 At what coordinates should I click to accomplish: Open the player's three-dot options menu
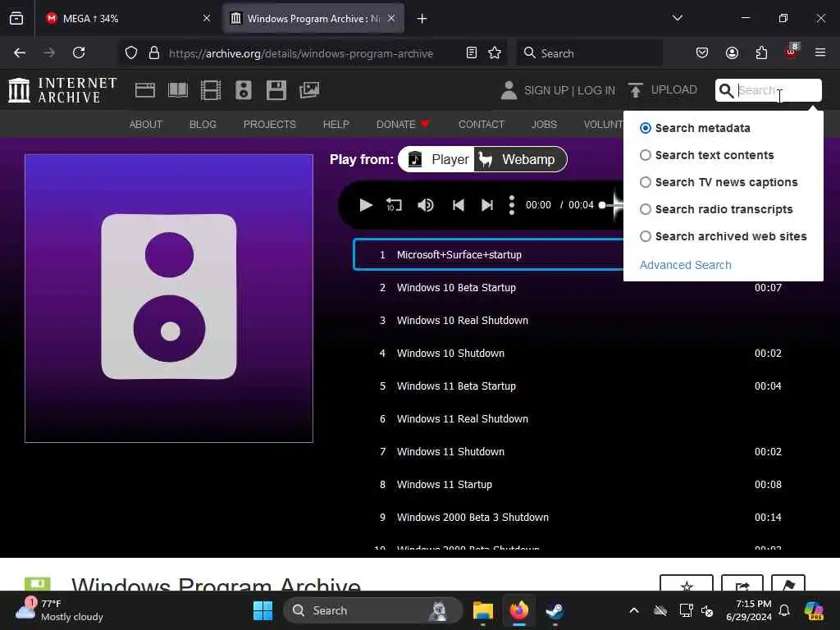pyautogui.click(x=512, y=205)
